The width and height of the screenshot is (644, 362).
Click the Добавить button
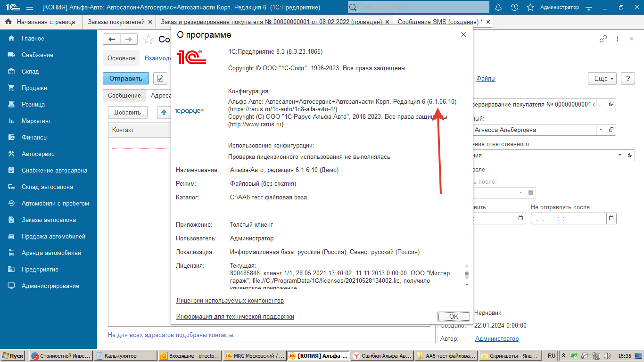point(128,112)
